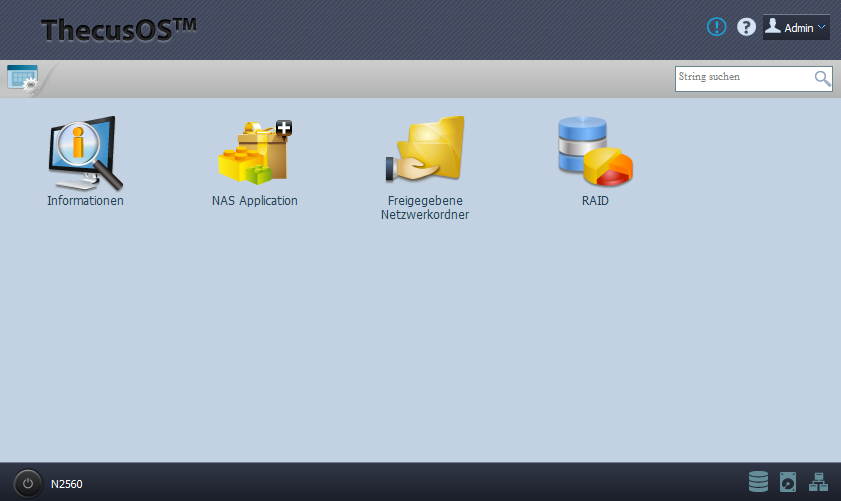Click the magnifier search button

822,78
